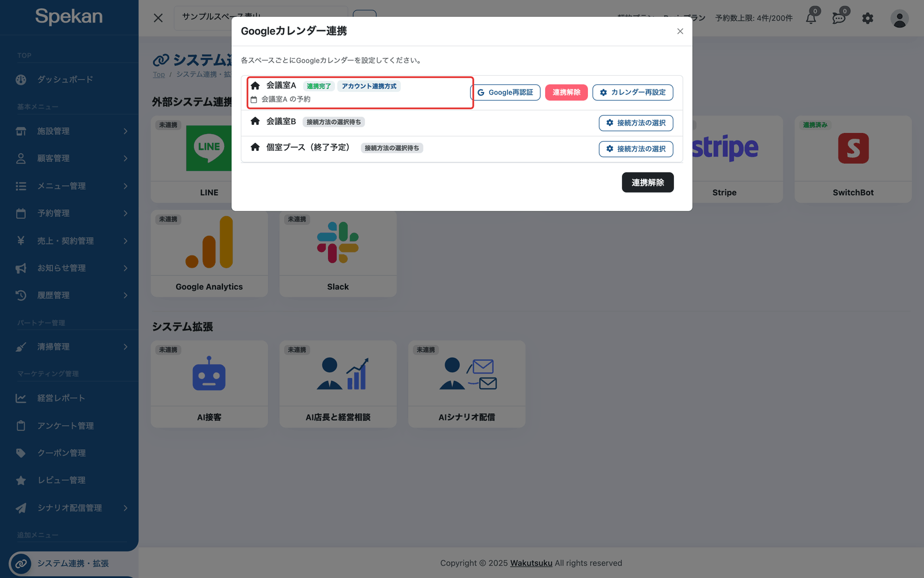Expand メニュー管理 menu chevron
Image resolution: width=924 pixels, height=578 pixels.
point(125,186)
